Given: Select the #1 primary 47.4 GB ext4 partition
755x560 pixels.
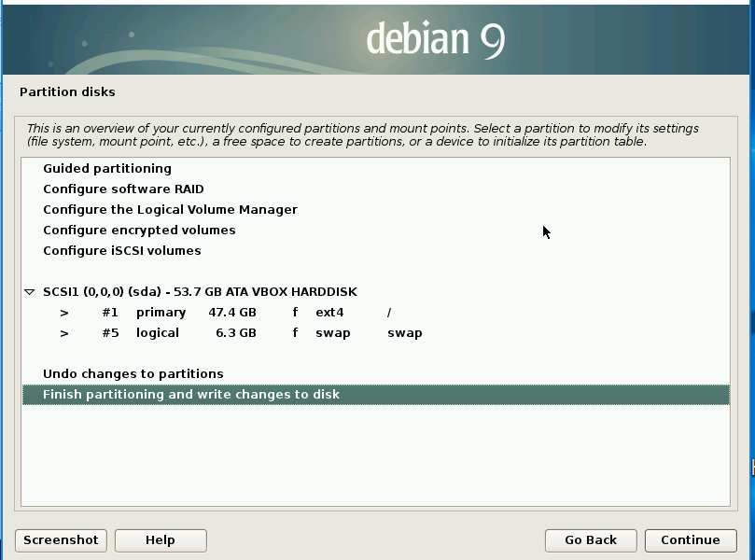Looking at the screenshot, I should (x=375, y=313).
